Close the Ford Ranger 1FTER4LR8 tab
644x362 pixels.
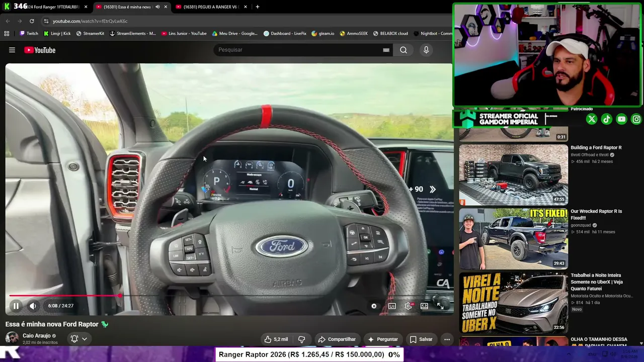pos(86,7)
